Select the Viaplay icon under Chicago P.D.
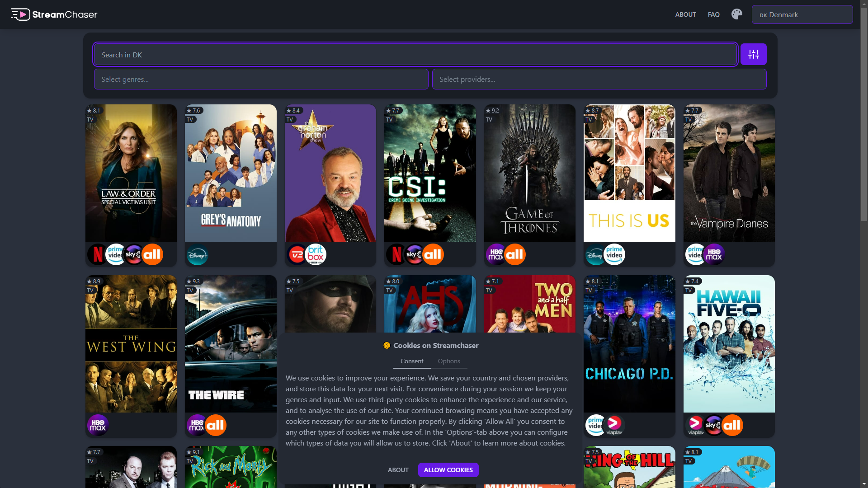The width and height of the screenshot is (868, 488). click(x=614, y=425)
